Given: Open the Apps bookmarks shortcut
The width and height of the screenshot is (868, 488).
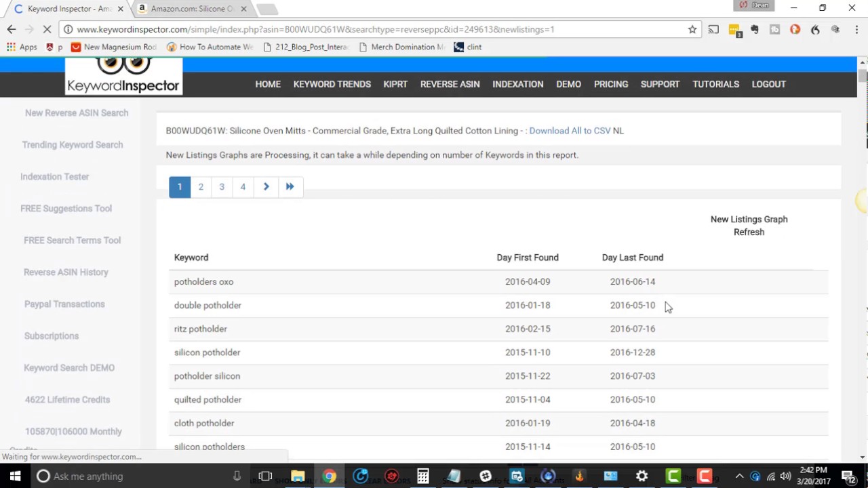Looking at the screenshot, I should [x=22, y=47].
